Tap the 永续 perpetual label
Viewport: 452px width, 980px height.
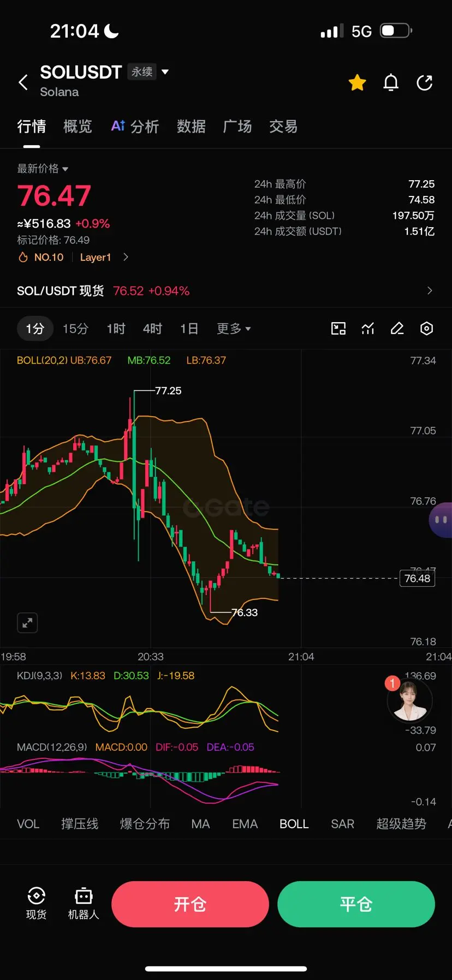click(x=142, y=72)
